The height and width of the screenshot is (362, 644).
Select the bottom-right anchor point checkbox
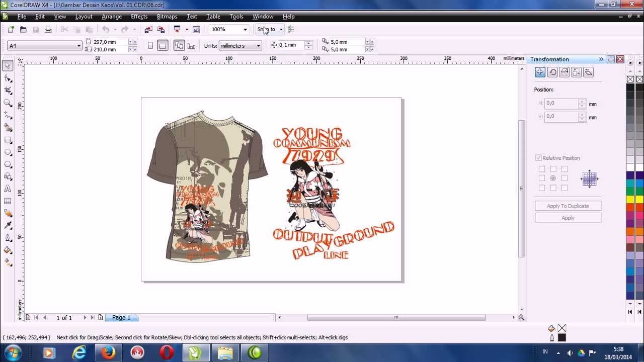565,188
